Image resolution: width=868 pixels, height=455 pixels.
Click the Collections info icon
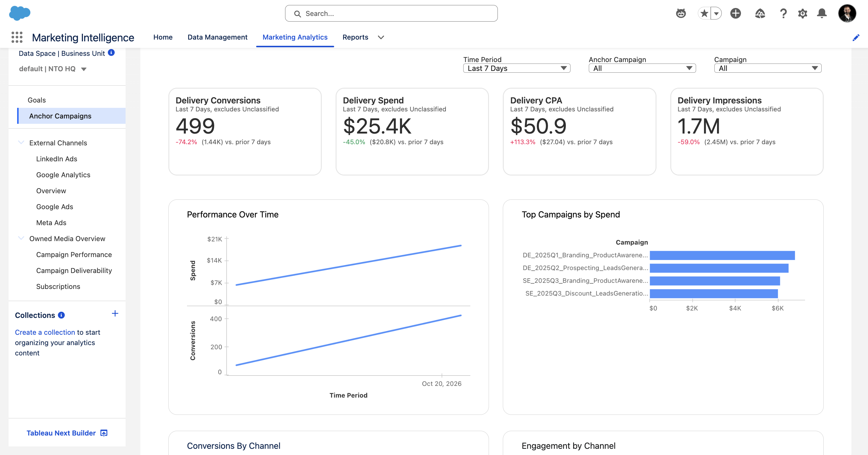(x=61, y=315)
